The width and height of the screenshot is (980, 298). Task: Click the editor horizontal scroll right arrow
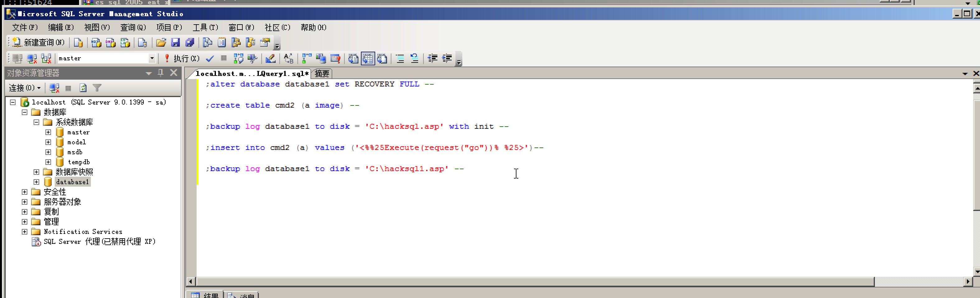coord(968,282)
